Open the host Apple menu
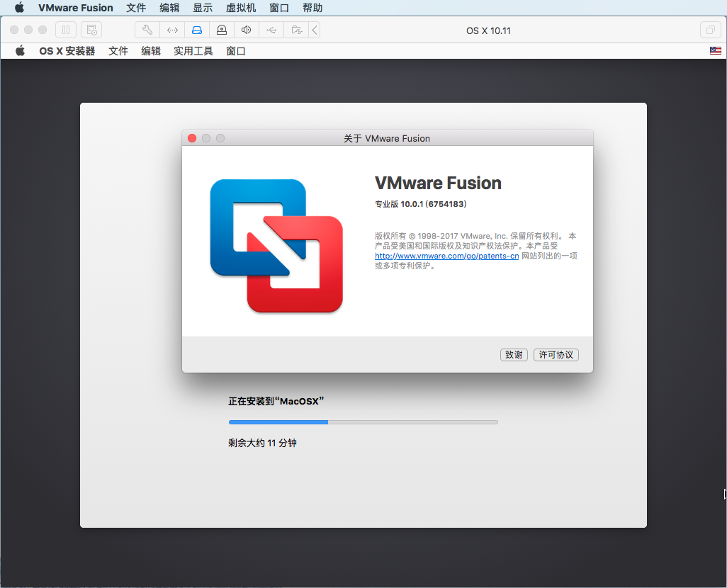Viewport: 727px width, 588px height. [x=19, y=8]
